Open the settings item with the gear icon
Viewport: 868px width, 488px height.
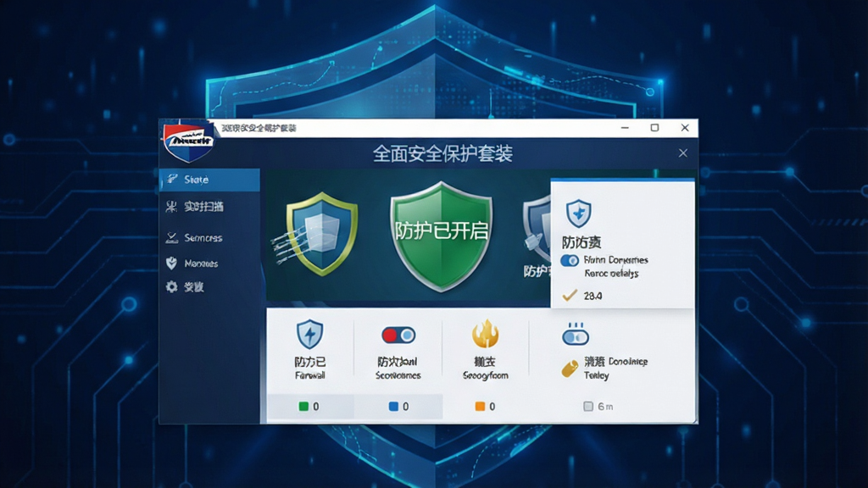click(210, 287)
